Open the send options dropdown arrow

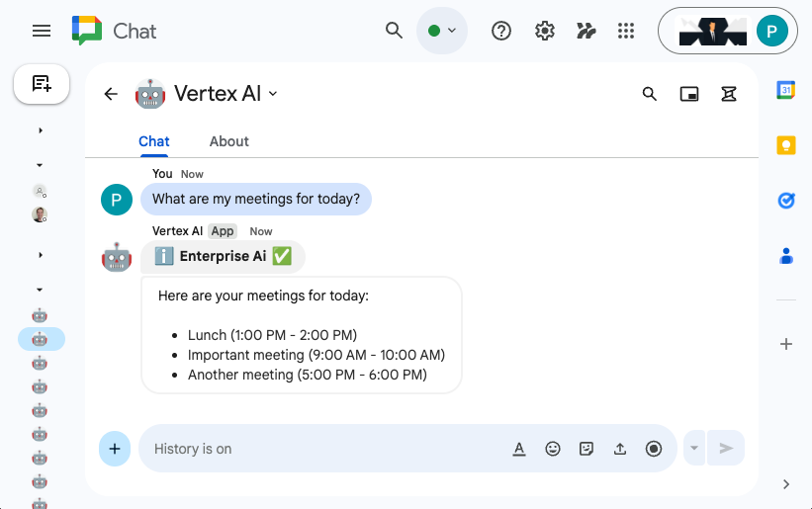click(x=694, y=449)
